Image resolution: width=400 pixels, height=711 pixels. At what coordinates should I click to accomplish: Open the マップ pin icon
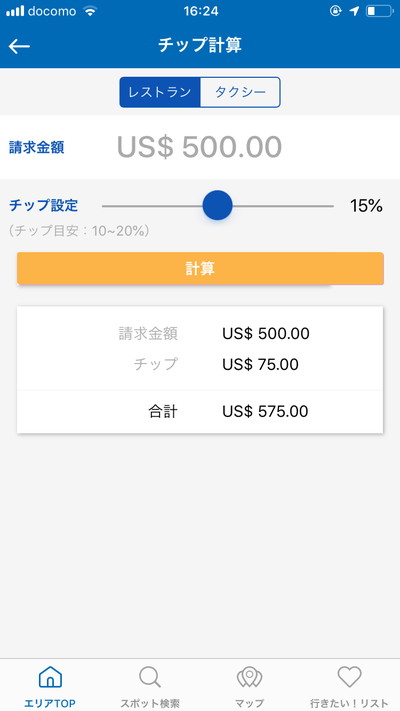(249, 678)
